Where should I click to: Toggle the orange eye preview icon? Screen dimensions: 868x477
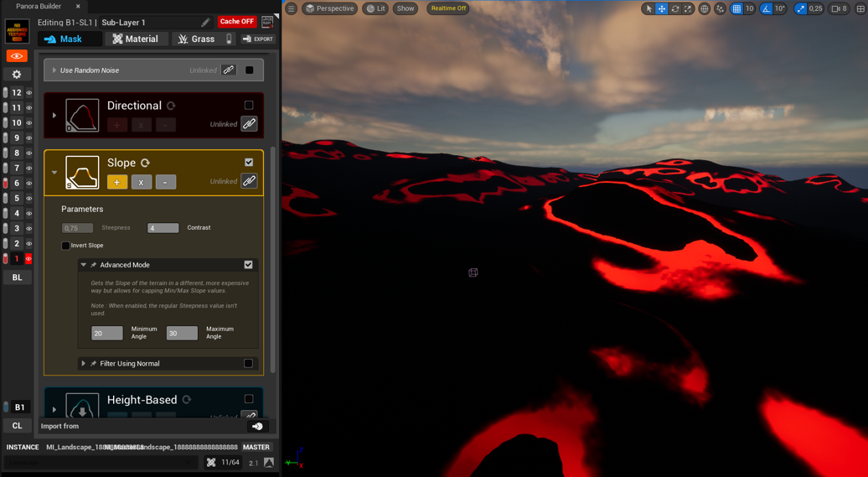[x=17, y=56]
